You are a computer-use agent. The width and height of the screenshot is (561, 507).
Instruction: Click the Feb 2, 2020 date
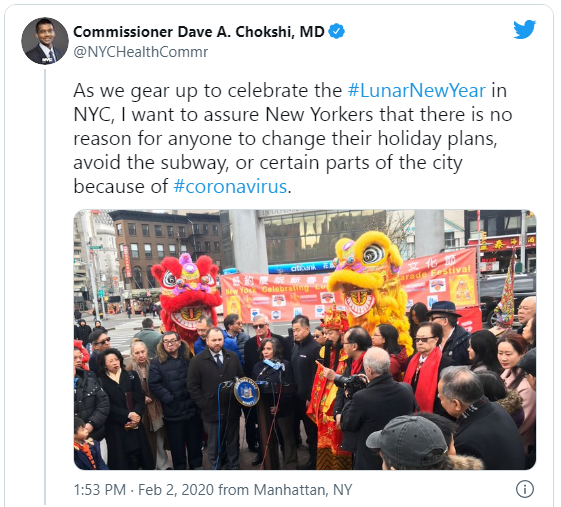pyautogui.click(x=176, y=489)
